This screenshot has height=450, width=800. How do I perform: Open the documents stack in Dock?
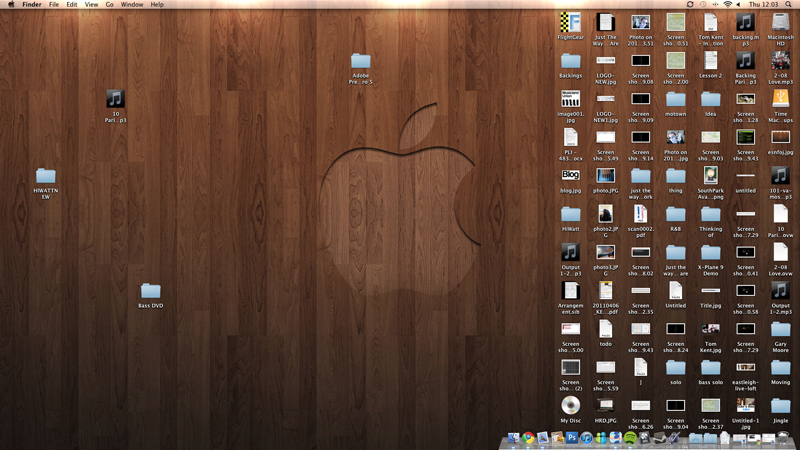point(710,438)
